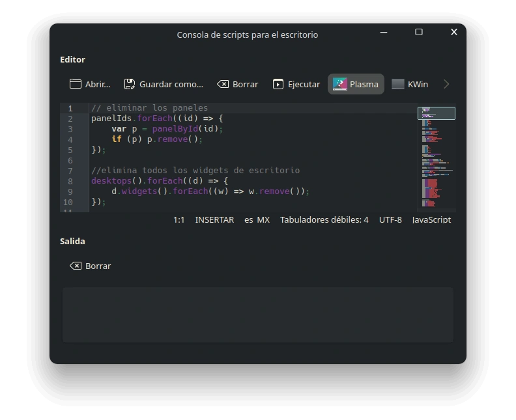Click the line 'panelIds.forEach((id) => {'
The width and height of the screenshot is (516, 420).
pos(157,119)
